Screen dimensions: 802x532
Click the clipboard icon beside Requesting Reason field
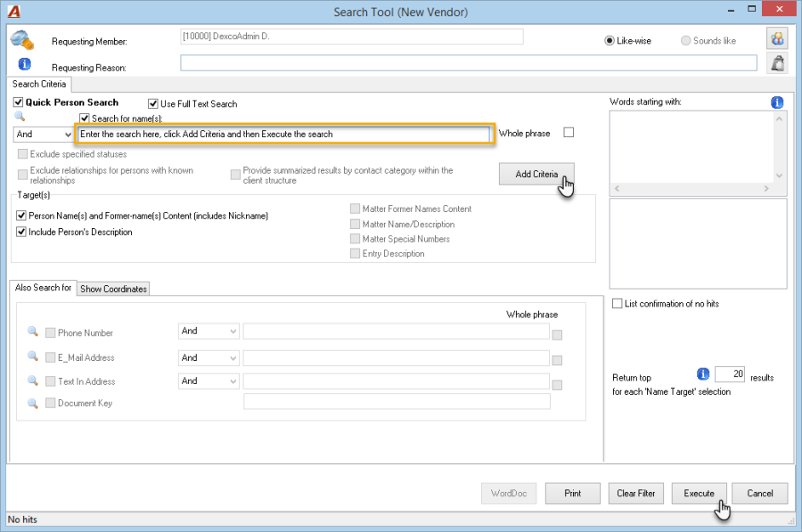pos(777,63)
